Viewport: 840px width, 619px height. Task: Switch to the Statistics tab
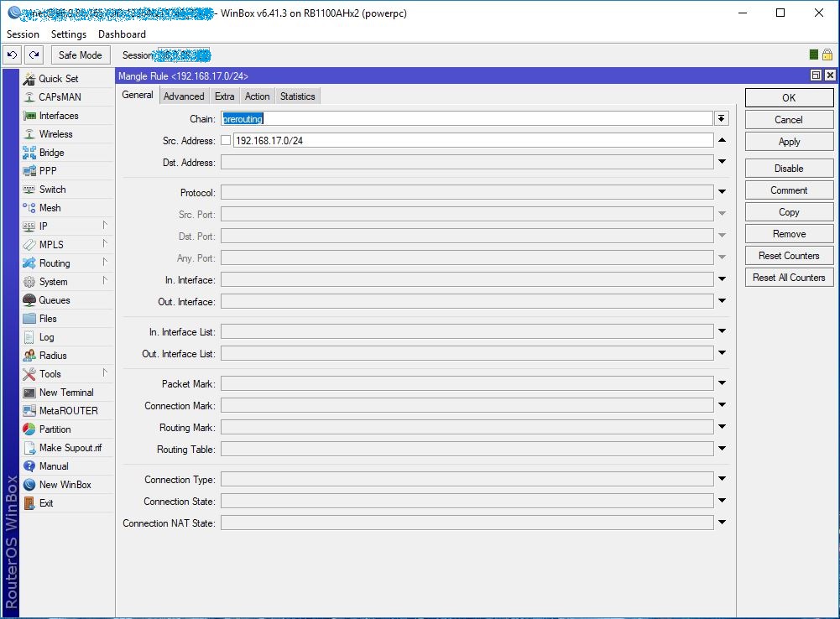297,96
